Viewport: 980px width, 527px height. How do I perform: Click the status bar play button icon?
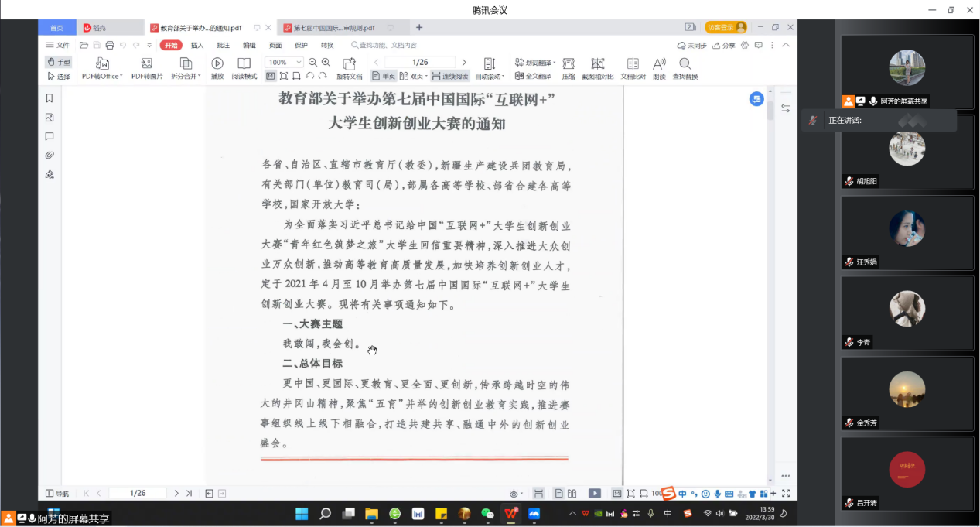point(595,493)
